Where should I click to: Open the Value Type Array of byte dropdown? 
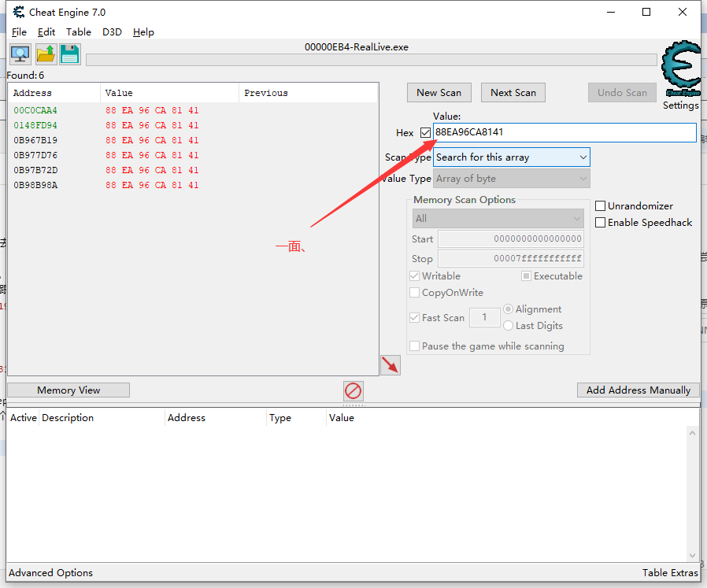point(511,179)
